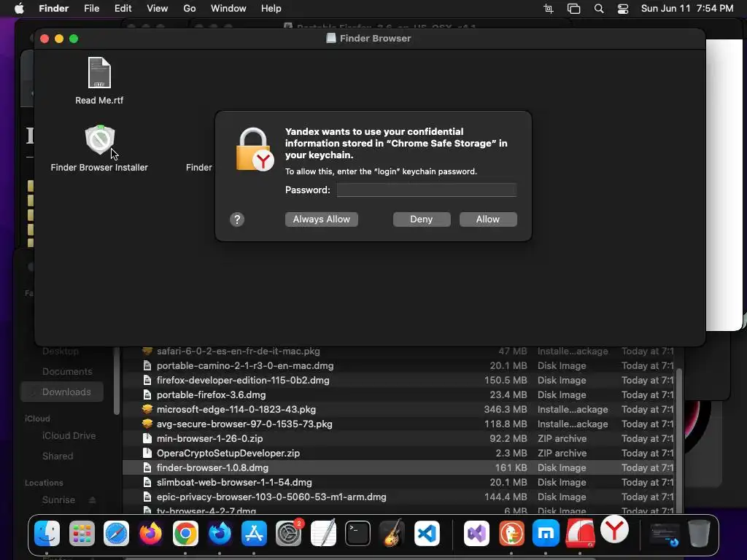Image resolution: width=747 pixels, height=560 pixels.
Task: Open Terminal from the Dock
Action: [357, 533]
